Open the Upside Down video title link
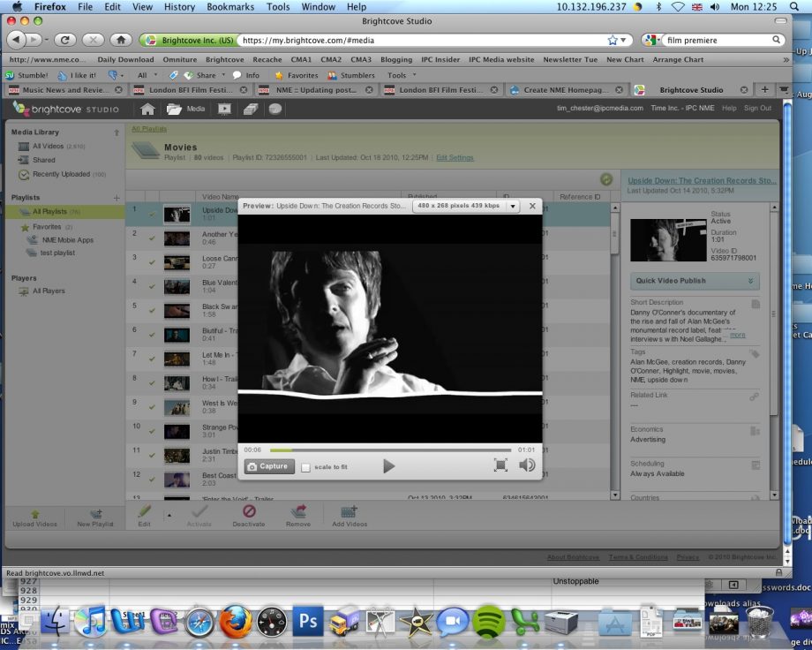812x650 pixels. click(702, 180)
